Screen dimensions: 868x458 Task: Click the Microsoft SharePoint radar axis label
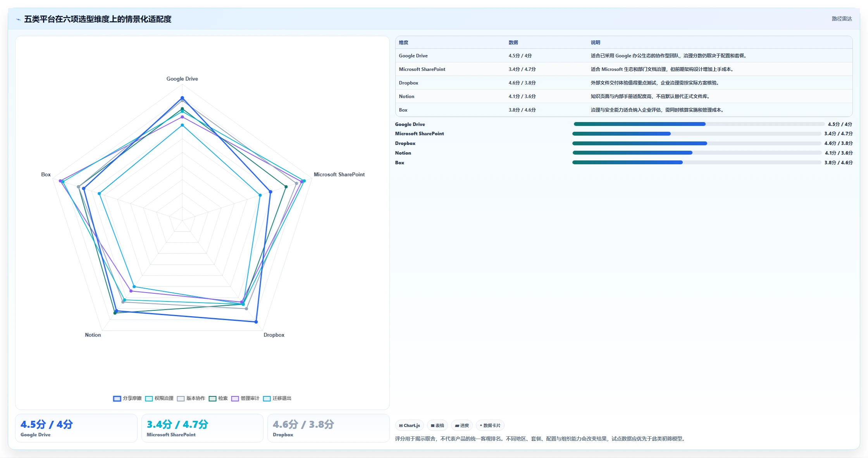click(339, 174)
